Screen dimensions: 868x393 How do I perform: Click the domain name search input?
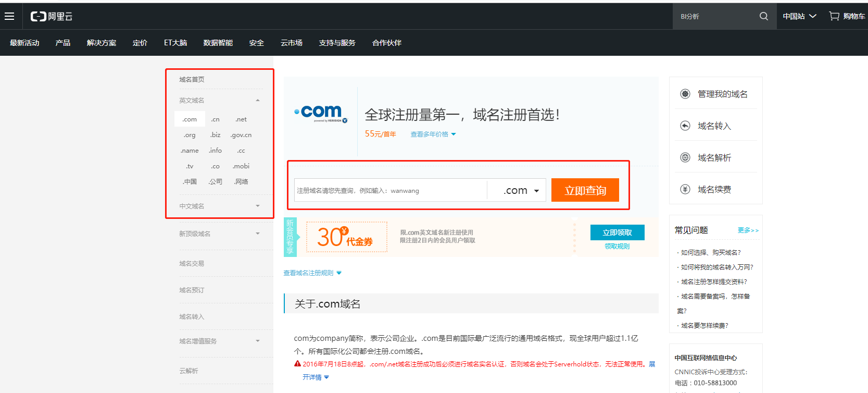tap(391, 190)
